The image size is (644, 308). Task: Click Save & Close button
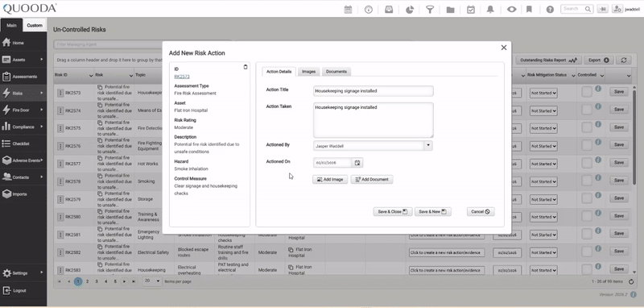tap(393, 212)
